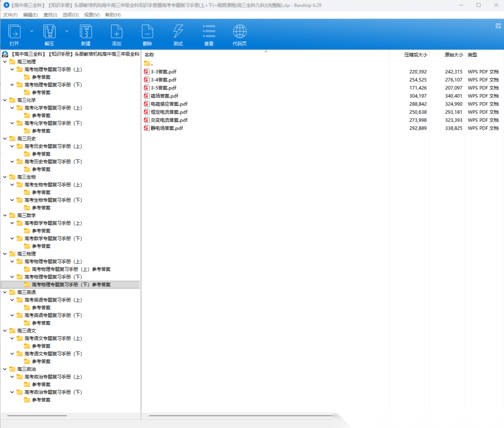
Task: Open the 查看 (View) toolbar icon
Action: 209,32
